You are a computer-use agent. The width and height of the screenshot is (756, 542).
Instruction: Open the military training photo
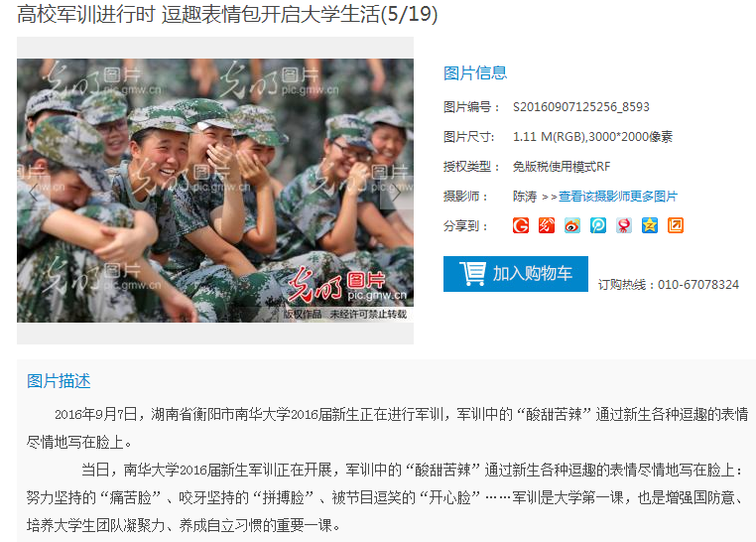215,191
